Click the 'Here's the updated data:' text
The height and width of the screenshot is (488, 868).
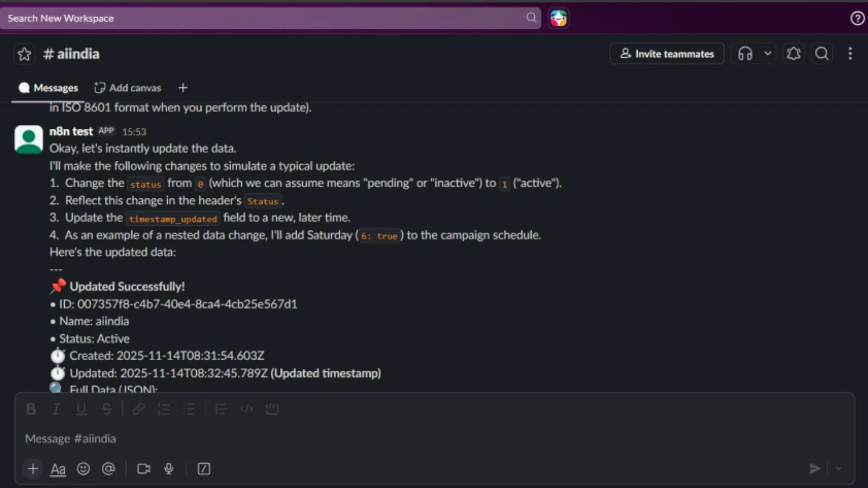pos(113,252)
